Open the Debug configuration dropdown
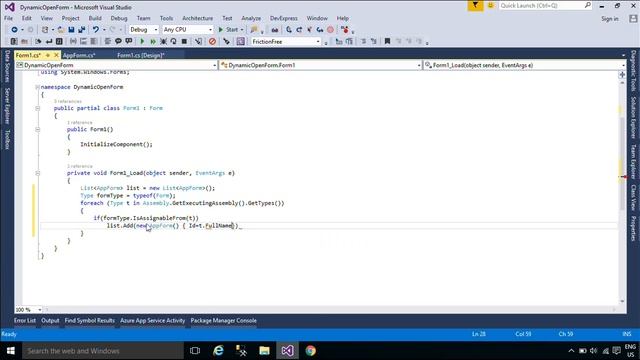640x360 pixels. pos(144,30)
